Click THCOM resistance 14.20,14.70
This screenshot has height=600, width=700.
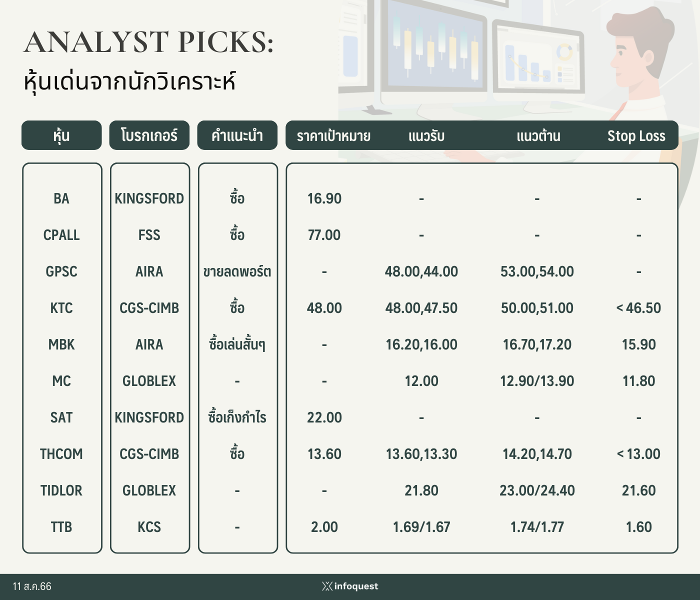[537, 454]
